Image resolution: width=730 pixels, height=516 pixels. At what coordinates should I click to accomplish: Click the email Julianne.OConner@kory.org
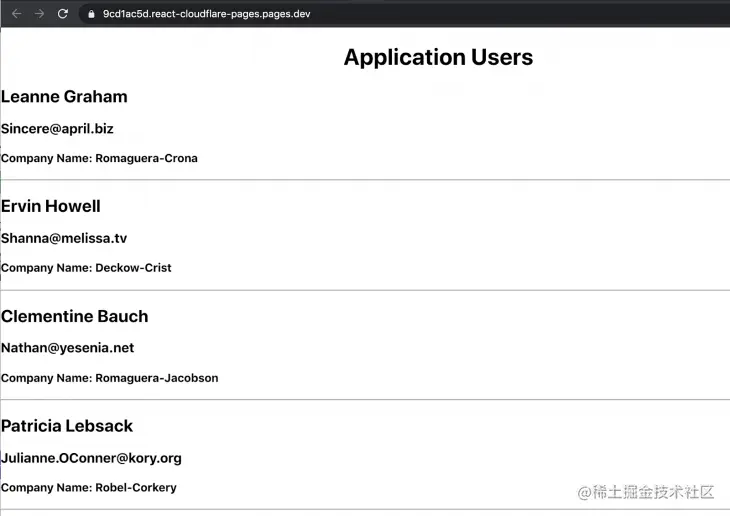(x=91, y=458)
